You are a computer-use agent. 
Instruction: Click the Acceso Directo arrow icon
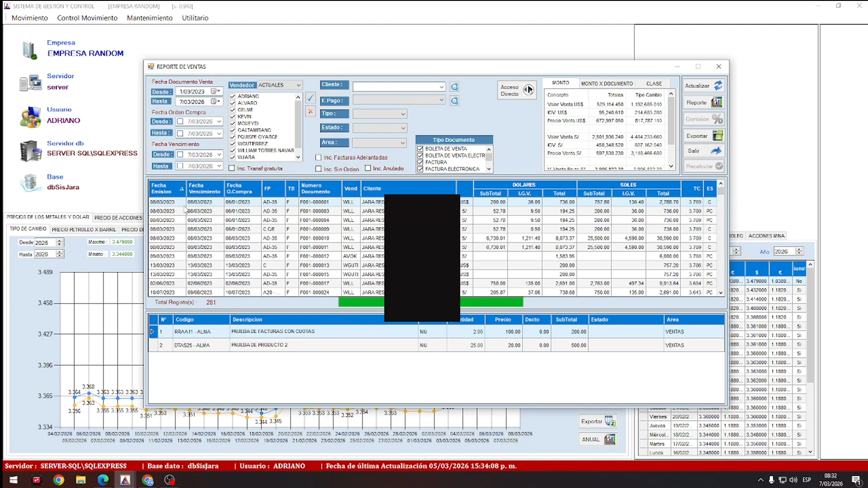tap(528, 90)
